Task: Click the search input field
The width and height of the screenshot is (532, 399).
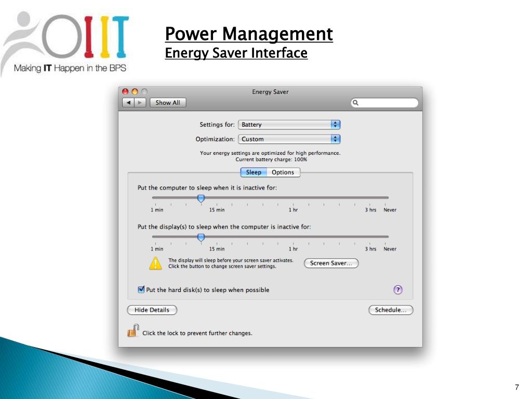Action: coord(384,102)
